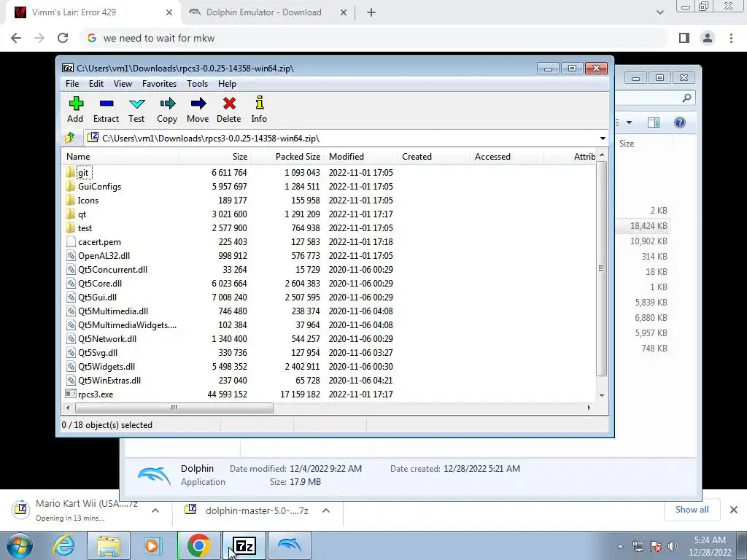Open the Tools menu
The width and height of the screenshot is (747, 560).
pos(197,84)
